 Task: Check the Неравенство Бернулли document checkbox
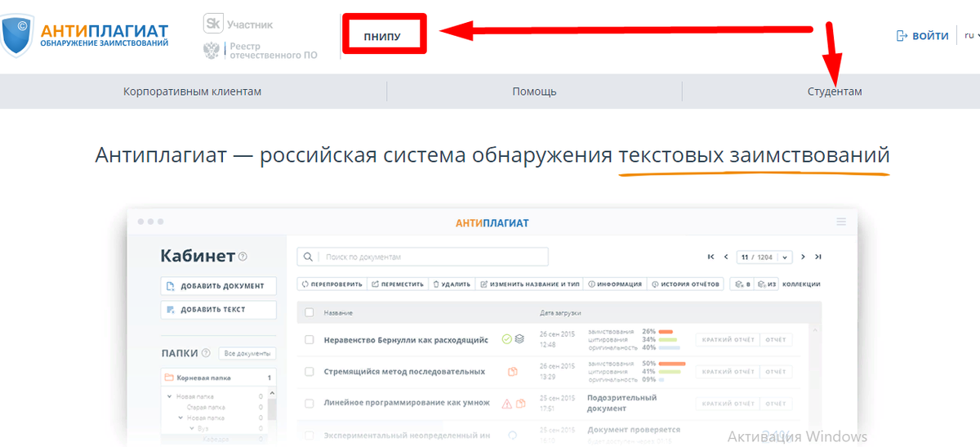pyautogui.click(x=309, y=339)
